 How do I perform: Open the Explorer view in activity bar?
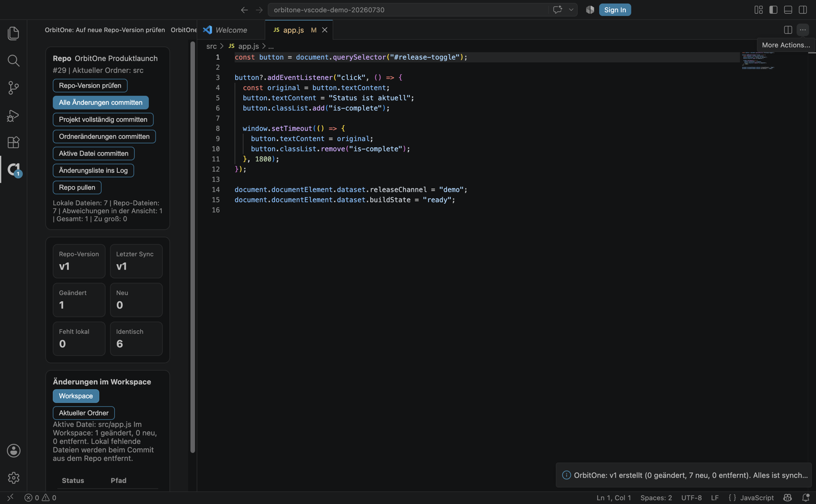point(14,34)
